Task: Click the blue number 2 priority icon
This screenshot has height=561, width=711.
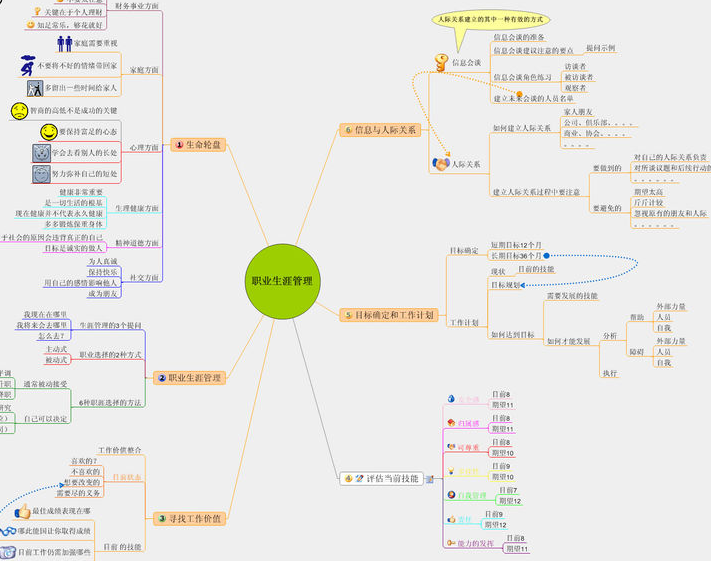Action: tap(162, 378)
